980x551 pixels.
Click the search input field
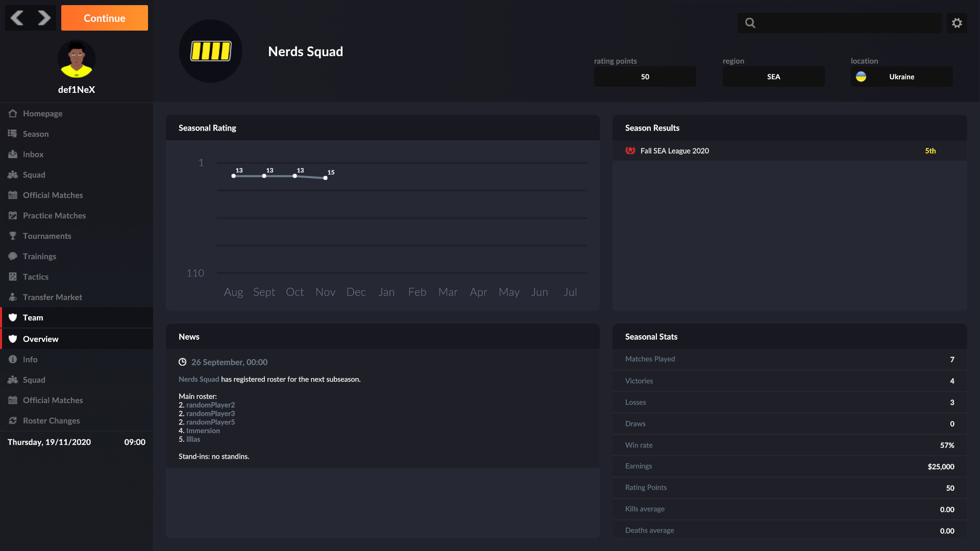840,22
